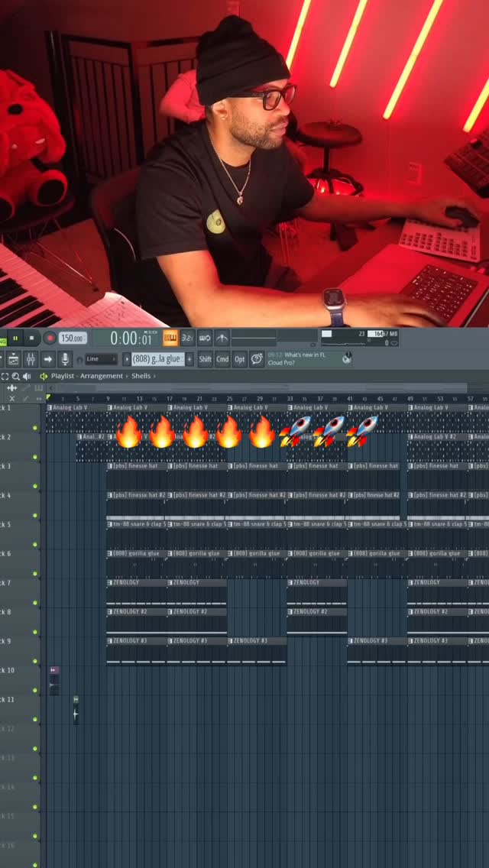The height and width of the screenshot is (868, 489).
Task: Mute track 6 via its green LED
Action: pyautogui.click(x=35, y=574)
